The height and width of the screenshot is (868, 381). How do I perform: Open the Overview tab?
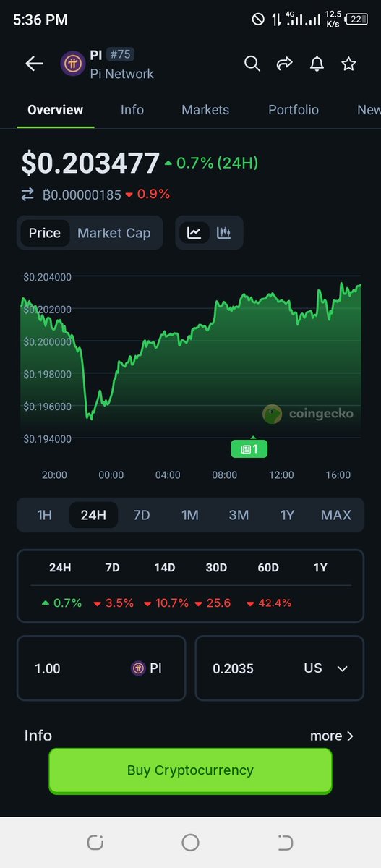[56, 110]
